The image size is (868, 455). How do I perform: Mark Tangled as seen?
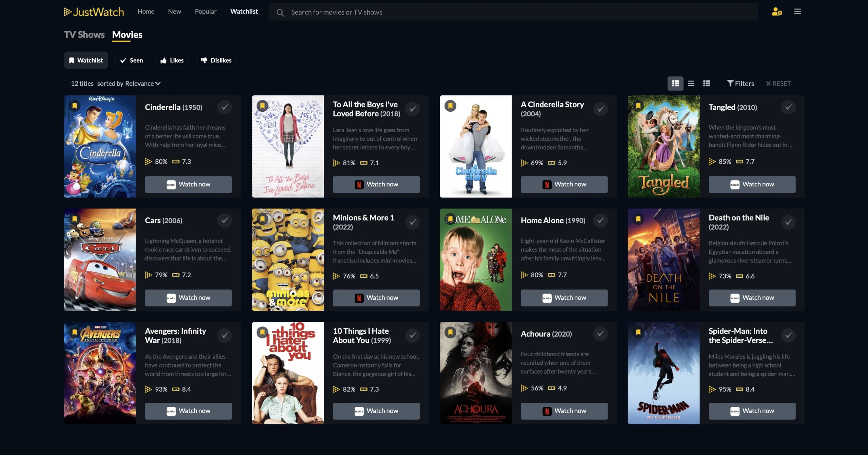tap(788, 107)
